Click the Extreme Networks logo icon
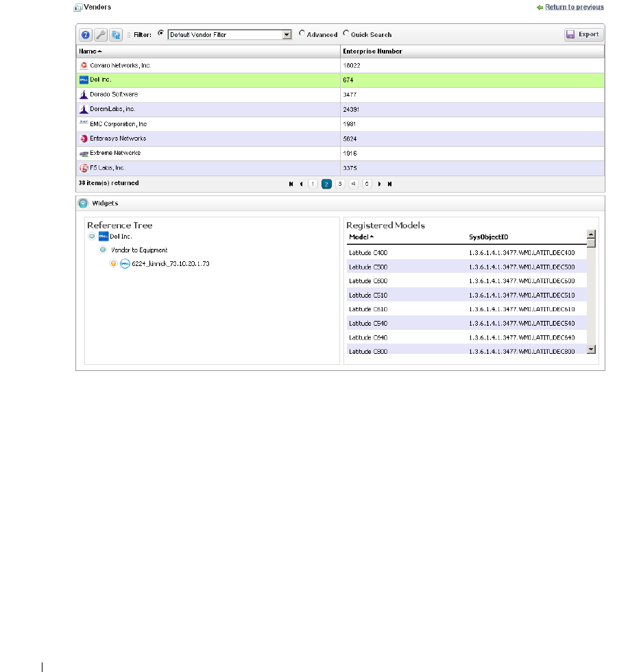617x672 pixels. click(x=84, y=154)
